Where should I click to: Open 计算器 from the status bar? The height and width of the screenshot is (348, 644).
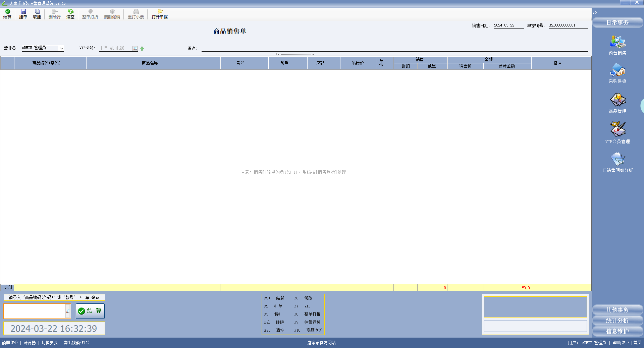[x=30, y=343]
